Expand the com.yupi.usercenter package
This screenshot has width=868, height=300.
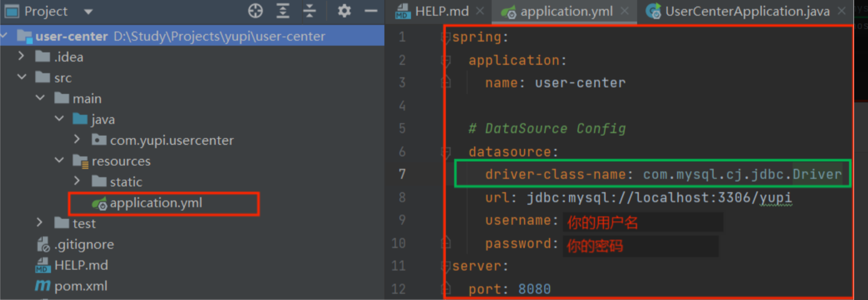pyautogui.click(x=77, y=140)
